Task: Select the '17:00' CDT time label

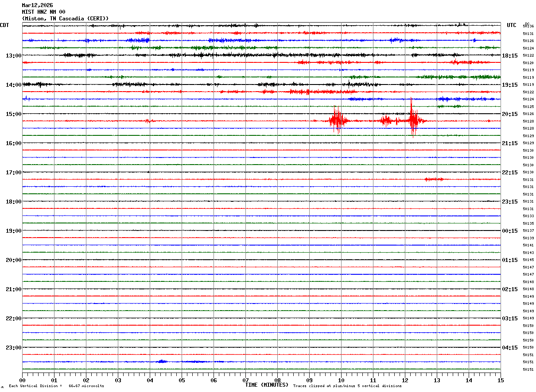Action: (x=13, y=173)
